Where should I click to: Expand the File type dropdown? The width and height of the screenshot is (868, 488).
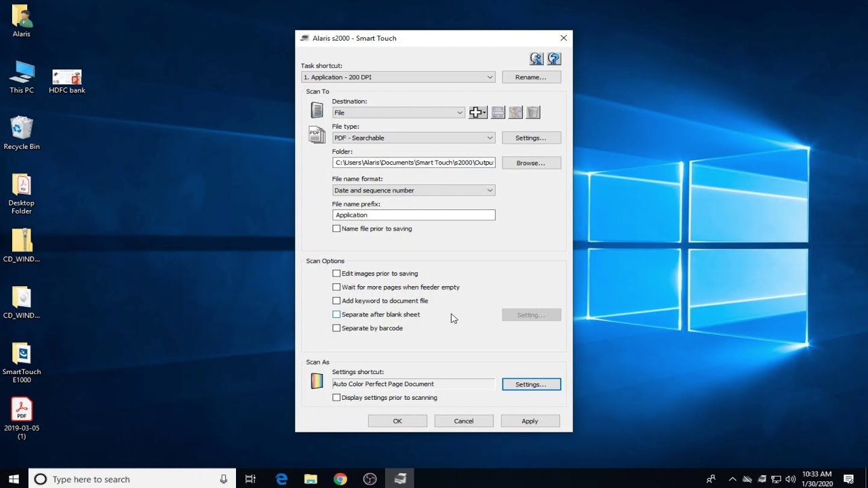pyautogui.click(x=414, y=138)
